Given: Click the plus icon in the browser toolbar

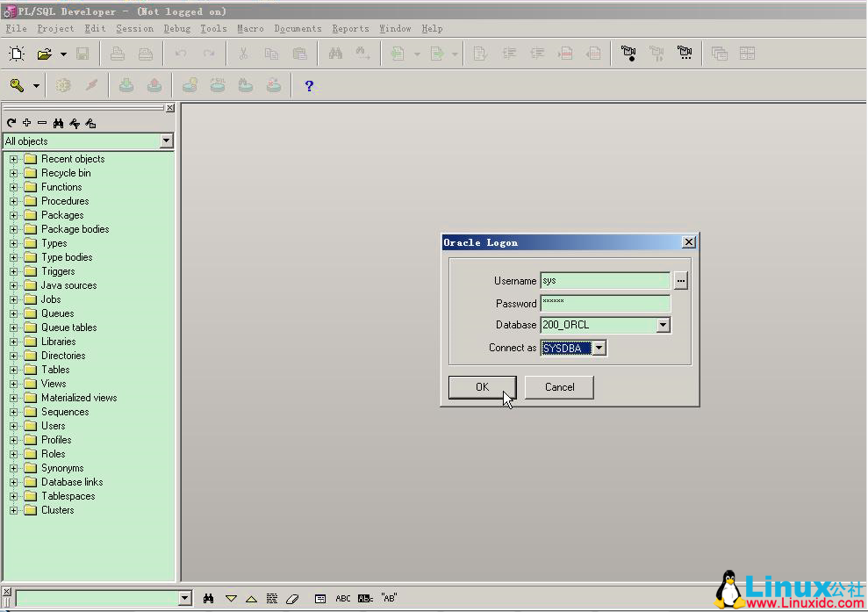Looking at the screenshot, I should click(27, 123).
